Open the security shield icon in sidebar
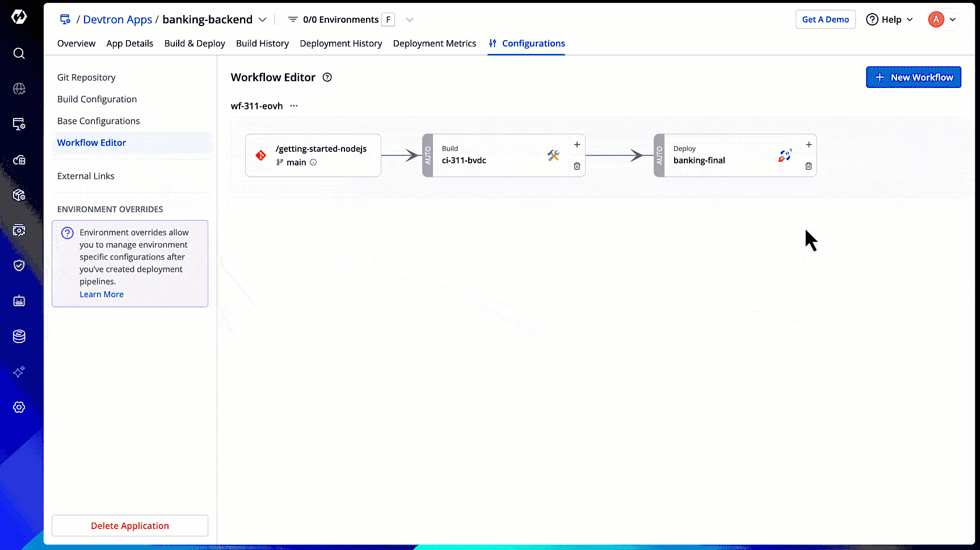The image size is (980, 550). (x=19, y=265)
